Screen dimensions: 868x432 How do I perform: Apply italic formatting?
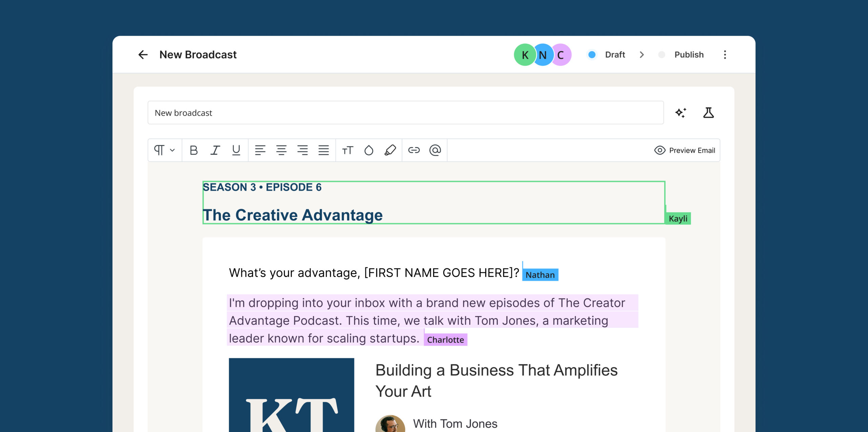coord(215,150)
